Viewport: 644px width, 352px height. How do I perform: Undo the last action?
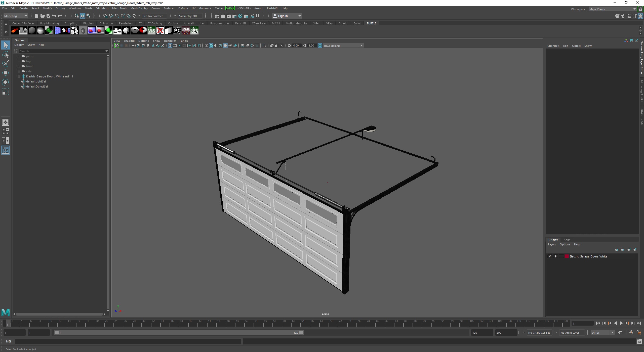pyautogui.click(x=54, y=16)
